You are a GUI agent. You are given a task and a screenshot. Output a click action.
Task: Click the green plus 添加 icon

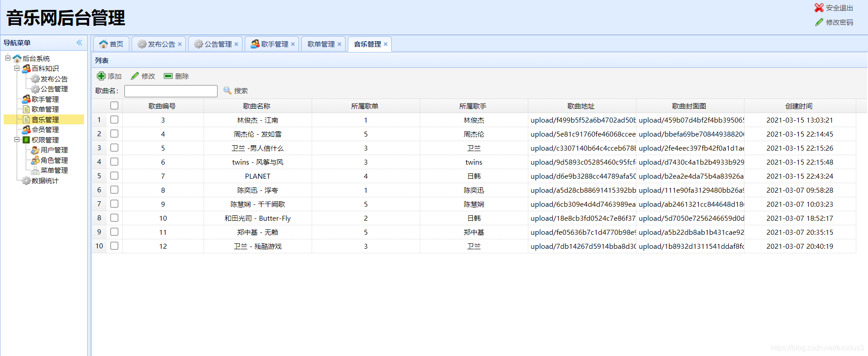point(101,76)
